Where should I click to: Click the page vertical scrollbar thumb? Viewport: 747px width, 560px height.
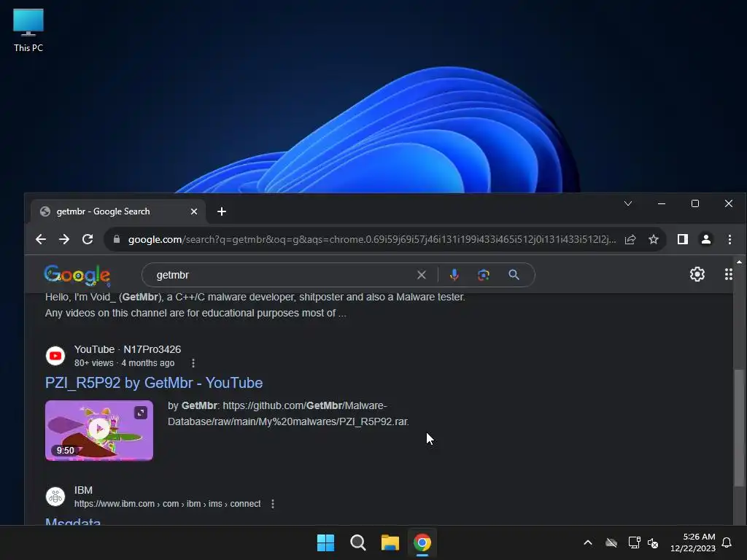tap(739, 427)
